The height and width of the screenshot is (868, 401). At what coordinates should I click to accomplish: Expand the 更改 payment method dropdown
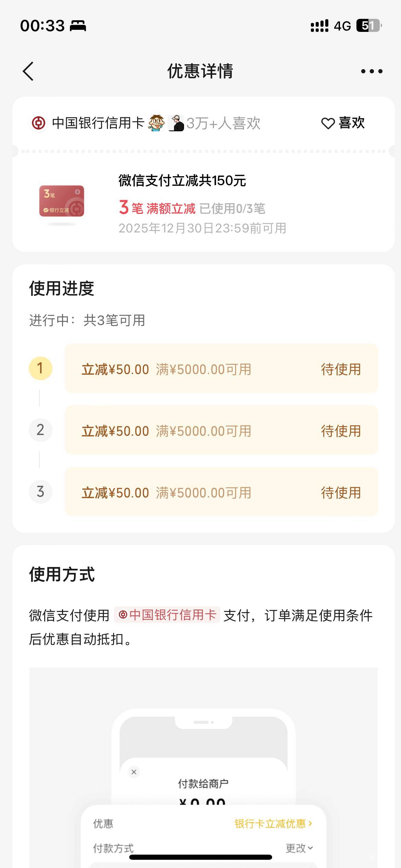(299, 848)
